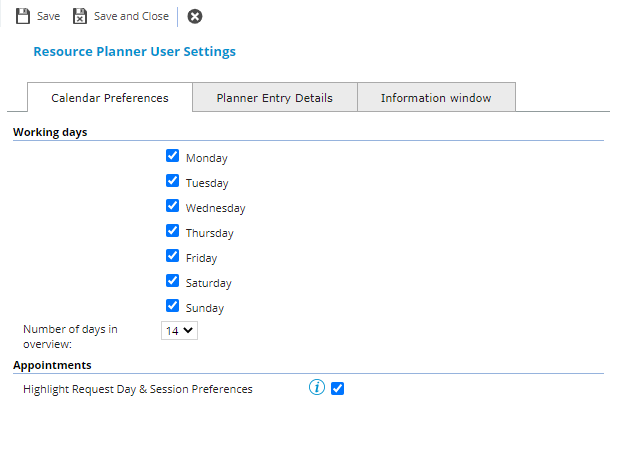Uncheck the Monday working day checkbox

click(x=172, y=156)
